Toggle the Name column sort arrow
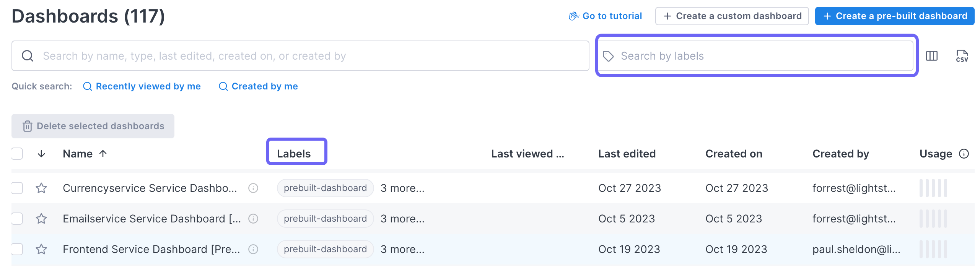 (x=103, y=153)
